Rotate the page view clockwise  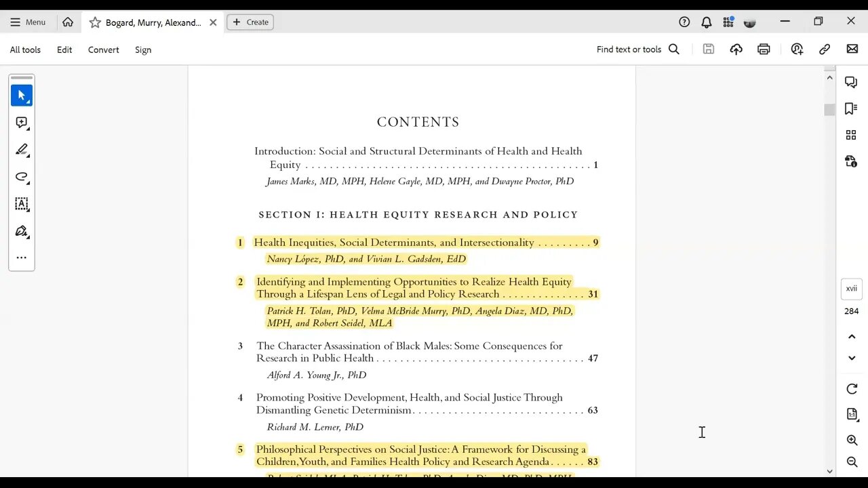(852, 389)
